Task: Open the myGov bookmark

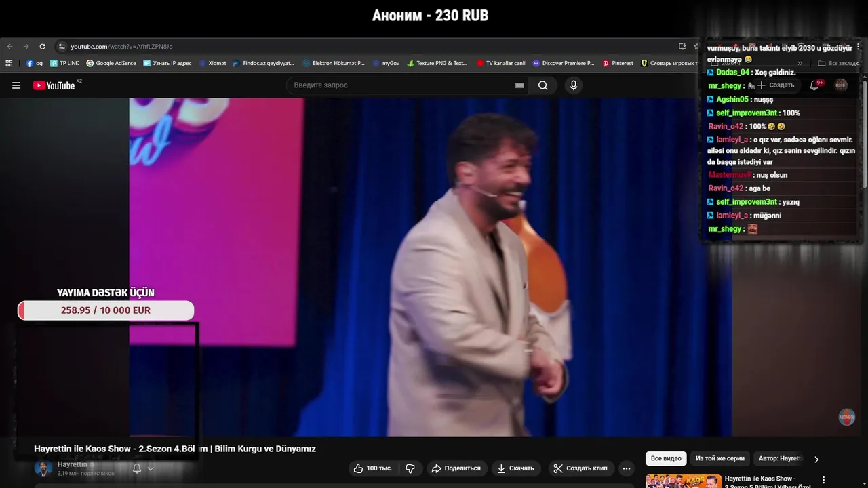Action: coord(386,63)
